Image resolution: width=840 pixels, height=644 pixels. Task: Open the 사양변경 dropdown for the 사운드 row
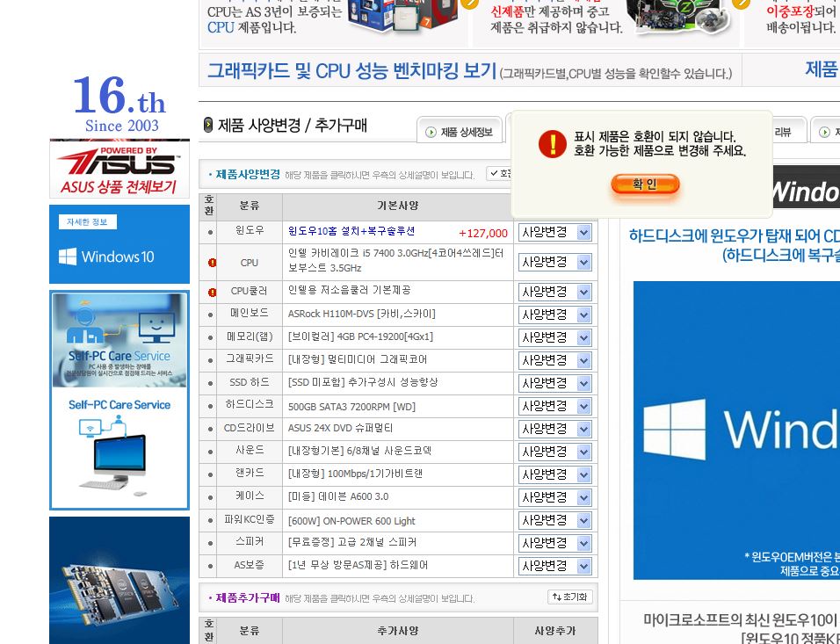pyautogui.click(x=554, y=452)
